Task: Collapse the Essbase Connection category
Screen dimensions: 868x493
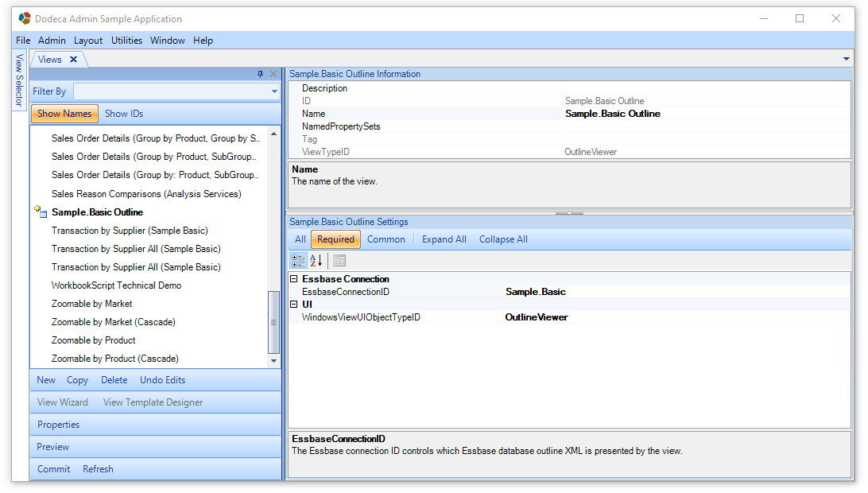Action: pos(294,278)
